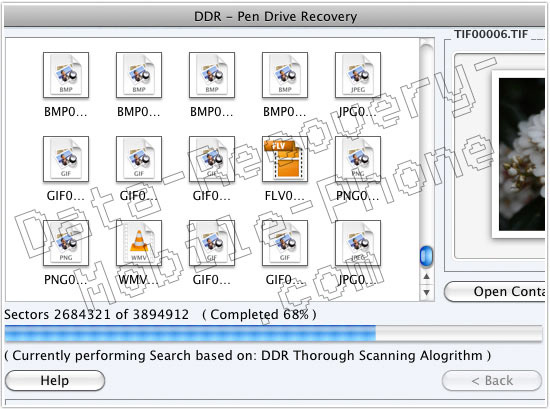Pick the PNG file in bottom row
550x410 pixels.
[66, 243]
